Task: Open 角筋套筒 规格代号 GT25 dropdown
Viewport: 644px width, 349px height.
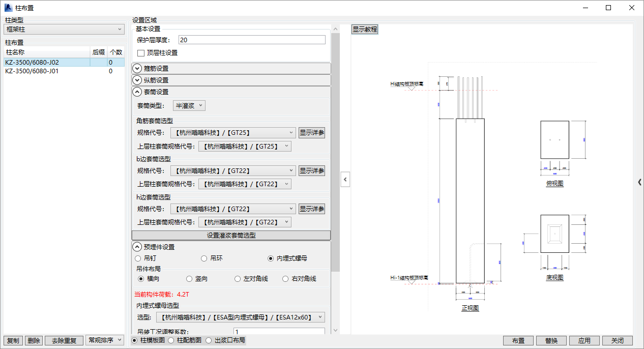Action: tap(233, 133)
